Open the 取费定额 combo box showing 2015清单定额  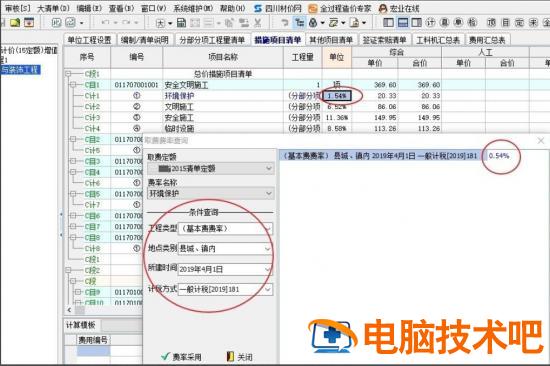[x=210, y=169]
